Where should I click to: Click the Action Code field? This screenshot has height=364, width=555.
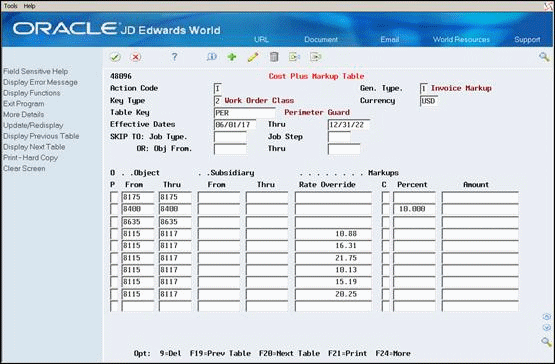[218, 89]
